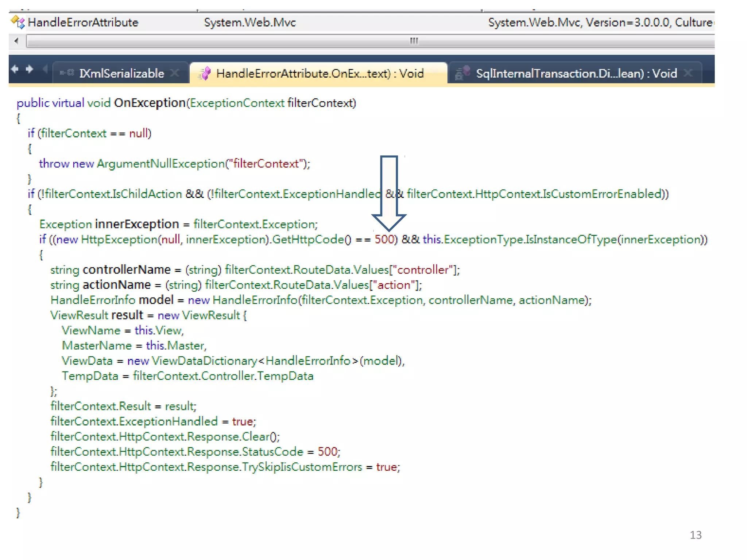Viewport: 747px width, 560px height.
Task: Click the interface icon on IXmlSerializable tab
Action: [x=67, y=73]
